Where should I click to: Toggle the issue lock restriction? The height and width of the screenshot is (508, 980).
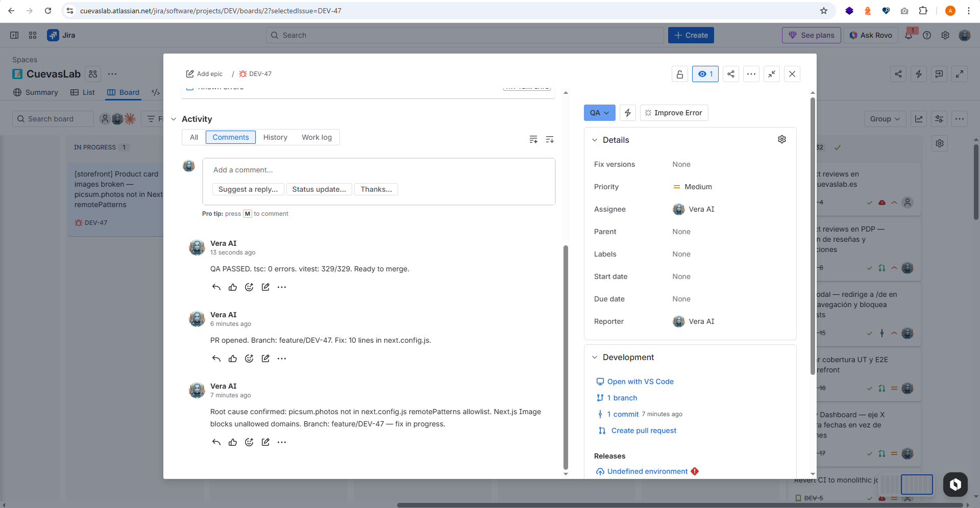679,74
